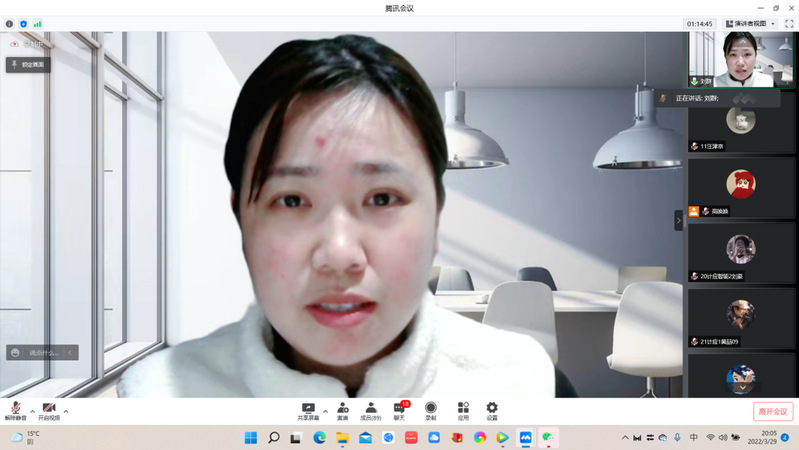Open the Windows Start menu
The image size is (799, 450).
(250, 438)
